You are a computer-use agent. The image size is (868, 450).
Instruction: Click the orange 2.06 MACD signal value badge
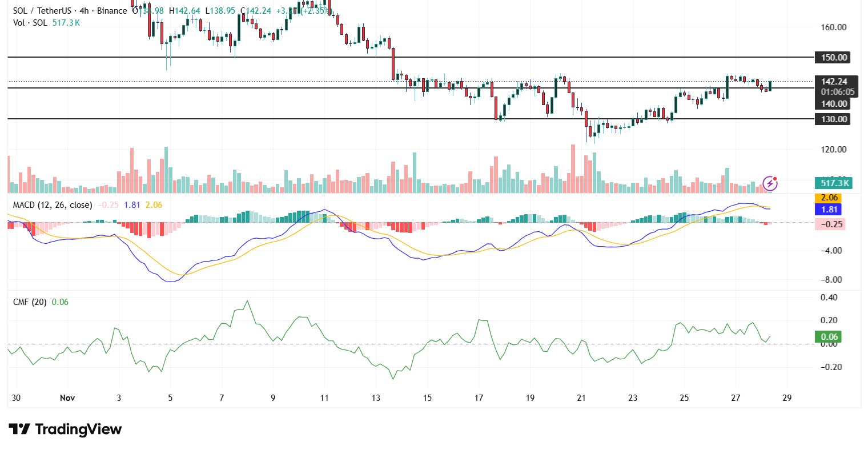(828, 197)
